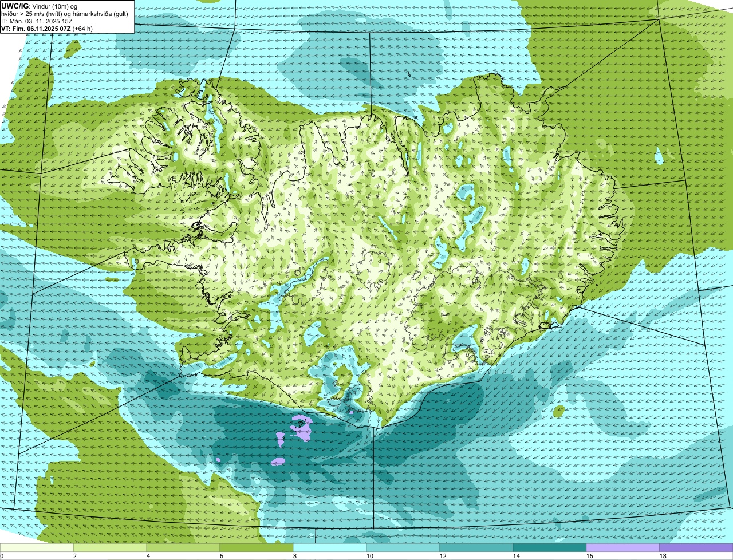The height and width of the screenshot is (560, 733).
Task: Click the light lavender 16–18 legend swatch
Action: click(623, 548)
